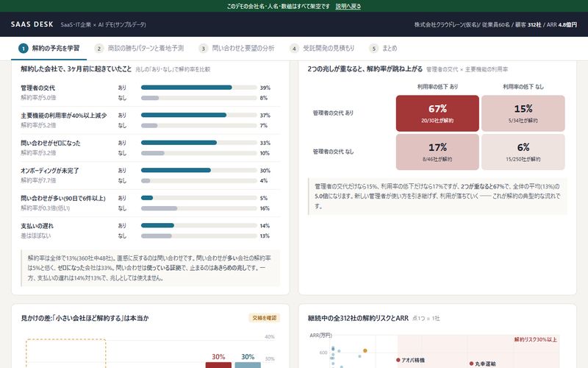Click the 問い合わせが多い(90日で6件以上) label
The image size is (588, 368).
(x=63, y=198)
